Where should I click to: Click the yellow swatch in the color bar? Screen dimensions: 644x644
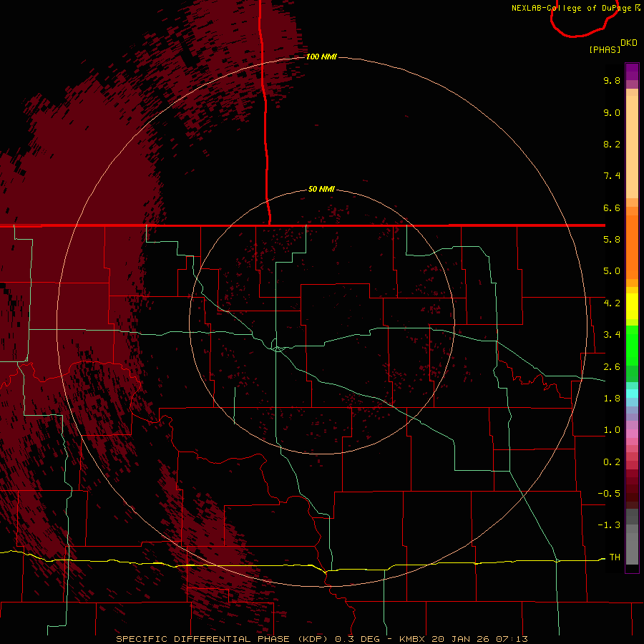[x=632, y=306]
